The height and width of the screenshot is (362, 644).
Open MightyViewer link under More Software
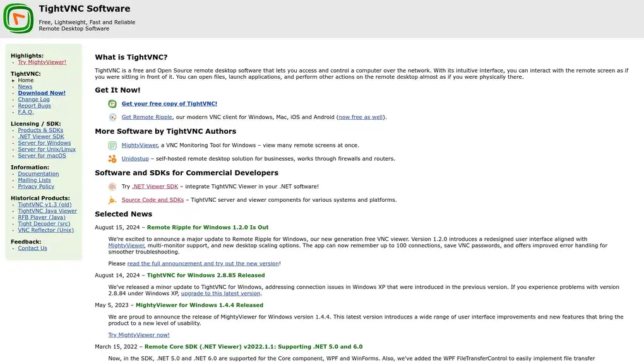pyautogui.click(x=140, y=145)
